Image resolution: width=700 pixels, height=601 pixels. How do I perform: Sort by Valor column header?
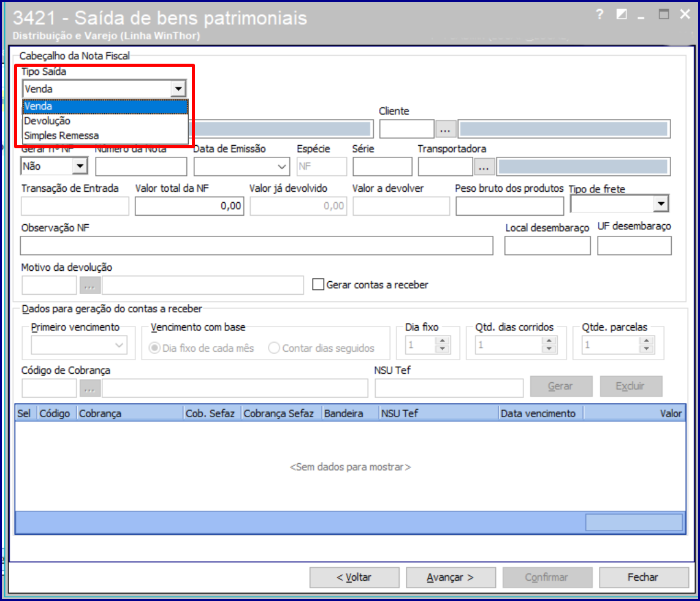click(x=634, y=414)
